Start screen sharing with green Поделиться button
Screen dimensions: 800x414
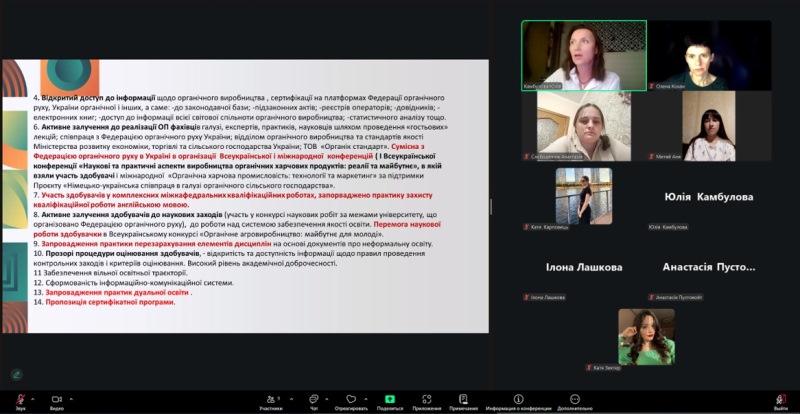pos(390,402)
